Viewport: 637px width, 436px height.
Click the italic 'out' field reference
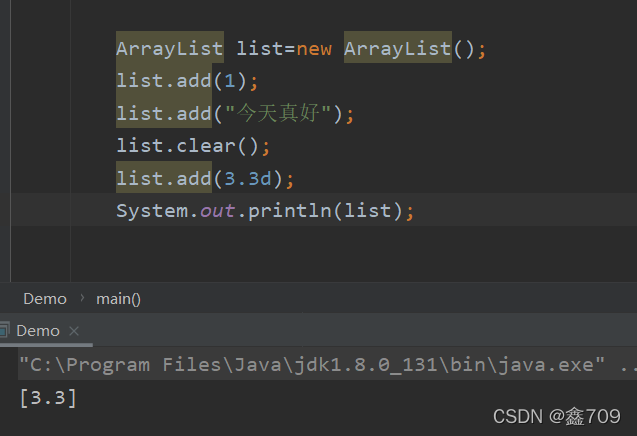coord(217,211)
